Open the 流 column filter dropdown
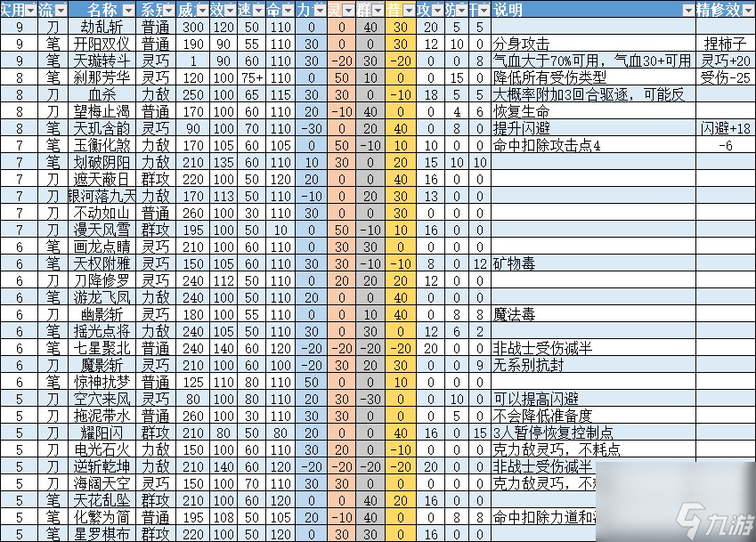The height and width of the screenshot is (542, 756). coord(61,10)
